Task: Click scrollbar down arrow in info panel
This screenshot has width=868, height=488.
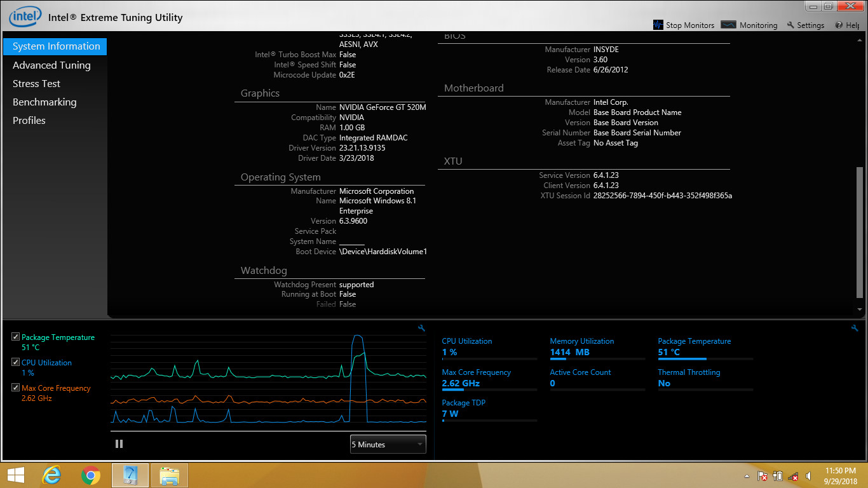Action: [x=860, y=309]
